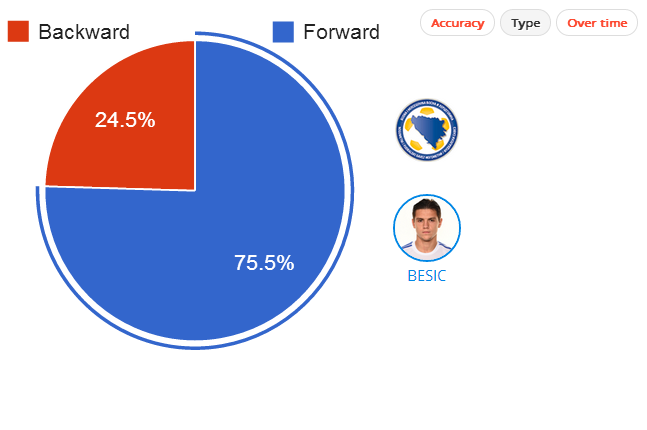Select the Besic player photo

[427, 228]
